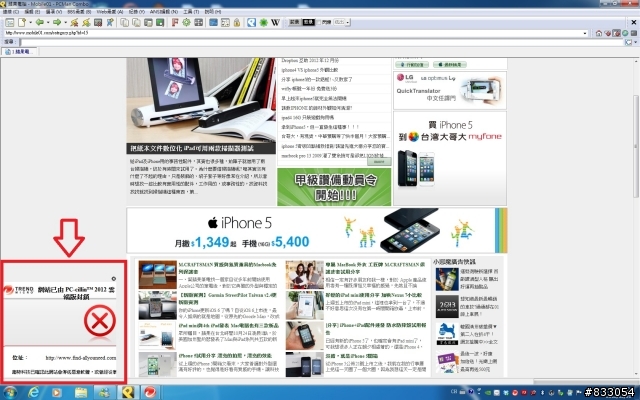The image size is (640, 400).
Task: Open the first menu in the menu bar
Action: pyautogui.click(x=11, y=12)
